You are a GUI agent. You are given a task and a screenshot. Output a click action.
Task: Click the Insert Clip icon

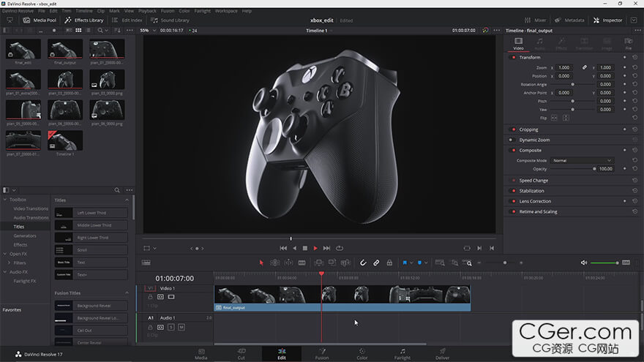coord(319,263)
